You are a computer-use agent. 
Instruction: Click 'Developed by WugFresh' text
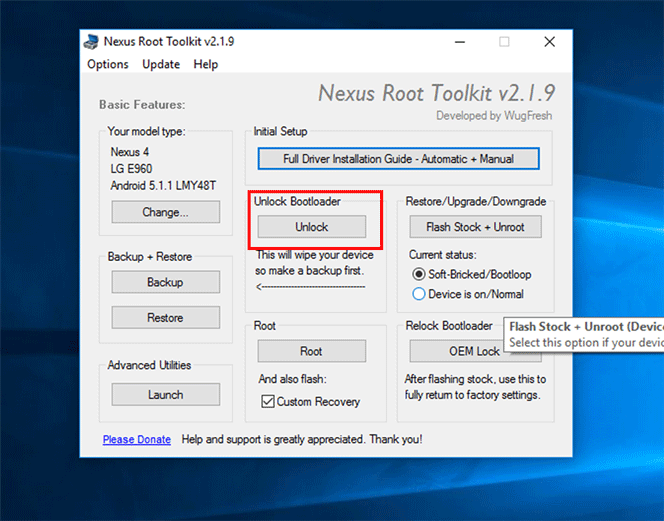click(494, 116)
